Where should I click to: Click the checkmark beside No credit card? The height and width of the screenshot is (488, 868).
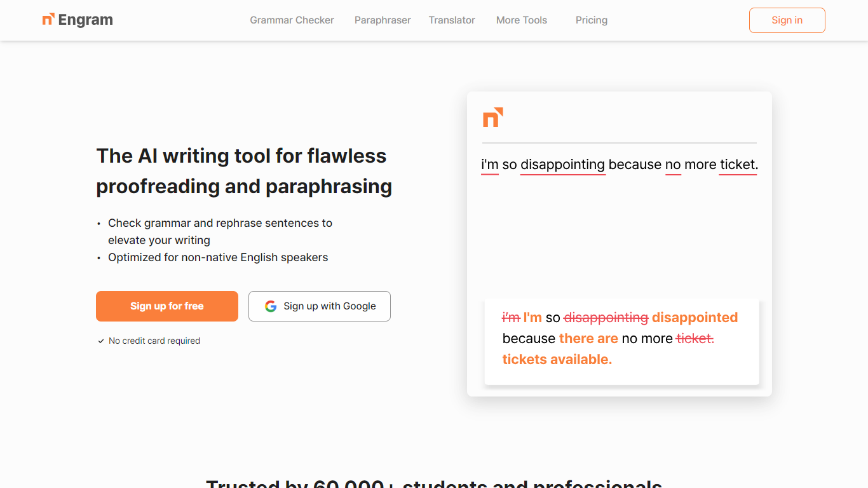101,341
